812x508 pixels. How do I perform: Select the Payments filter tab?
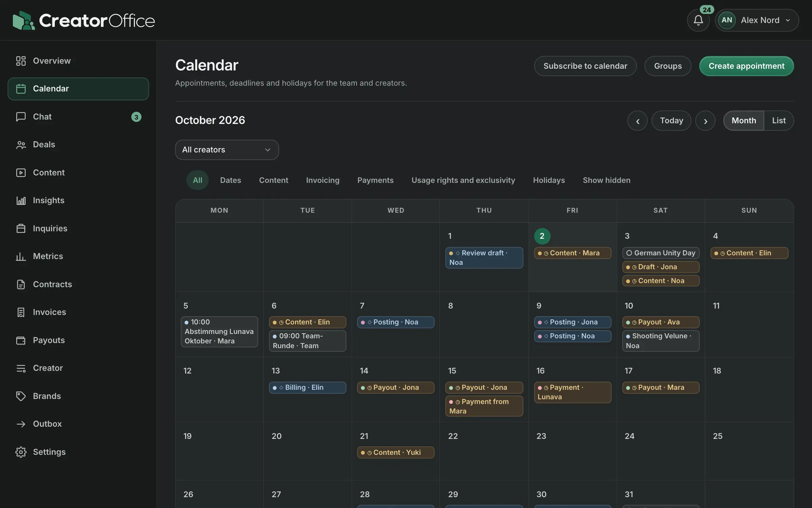click(x=375, y=180)
